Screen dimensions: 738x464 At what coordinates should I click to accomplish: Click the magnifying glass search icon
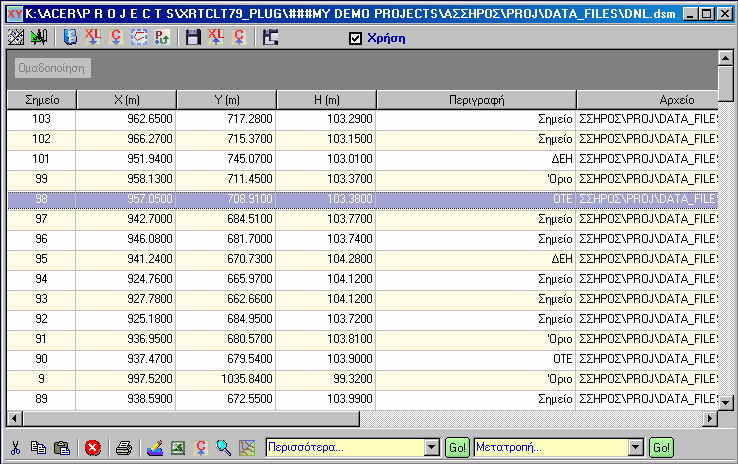pyautogui.click(x=224, y=448)
